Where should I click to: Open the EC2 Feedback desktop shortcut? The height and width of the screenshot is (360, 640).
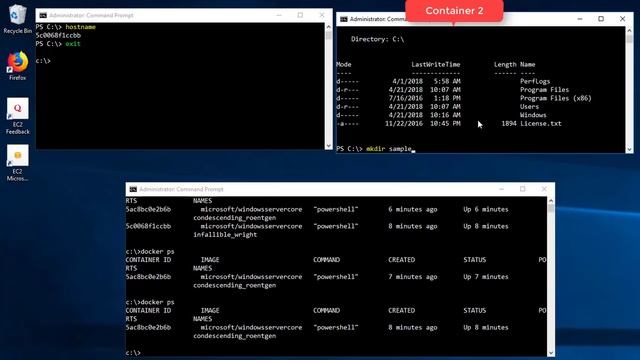click(x=17, y=116)
